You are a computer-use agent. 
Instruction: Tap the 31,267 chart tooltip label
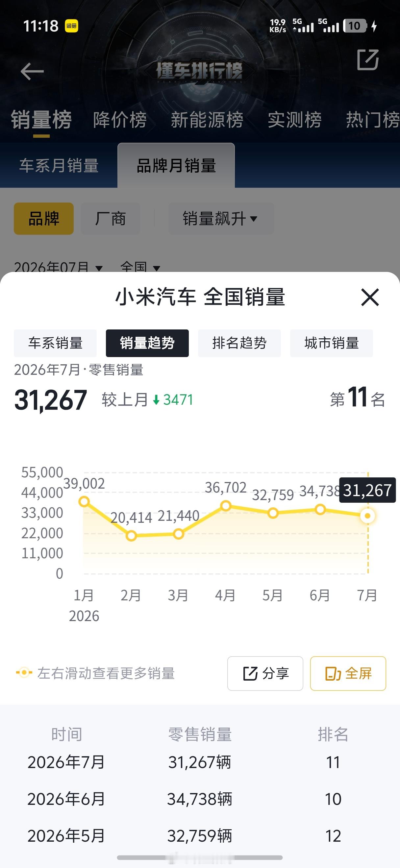click(367, 490)
